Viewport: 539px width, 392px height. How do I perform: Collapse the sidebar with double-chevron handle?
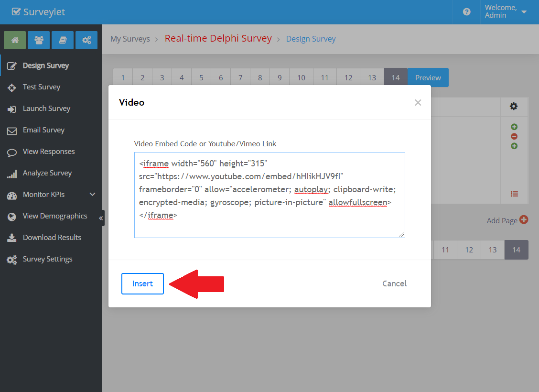[101, 218]
